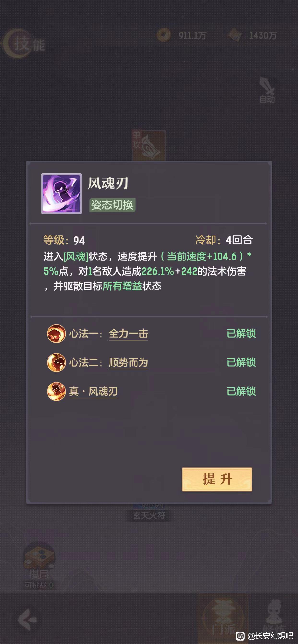Screen dimensions: 298x644
Task: Switch to the 门派 tab
Action: [223, 620]
